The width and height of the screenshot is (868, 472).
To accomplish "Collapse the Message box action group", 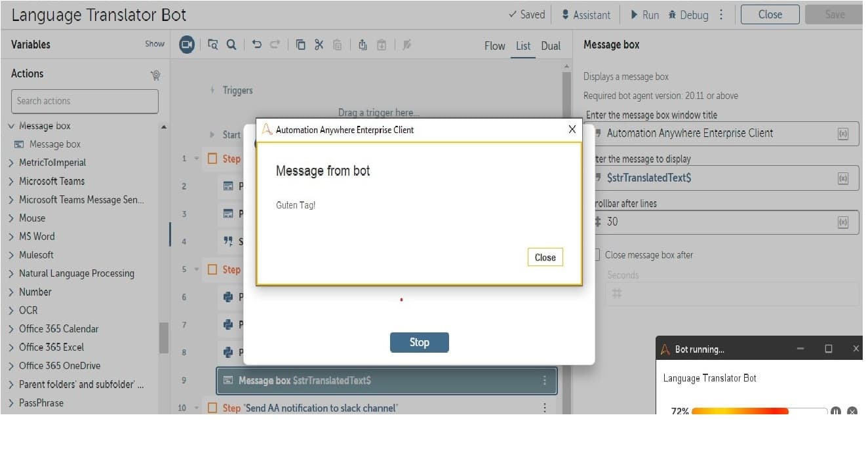I will pos(11,126).
